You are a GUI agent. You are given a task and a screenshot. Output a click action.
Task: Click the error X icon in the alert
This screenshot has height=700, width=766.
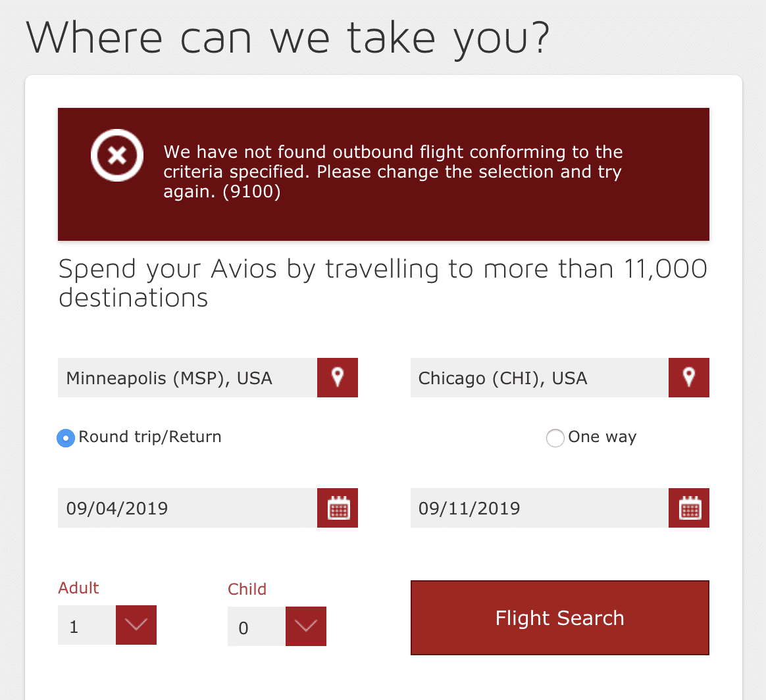(116, 155)
